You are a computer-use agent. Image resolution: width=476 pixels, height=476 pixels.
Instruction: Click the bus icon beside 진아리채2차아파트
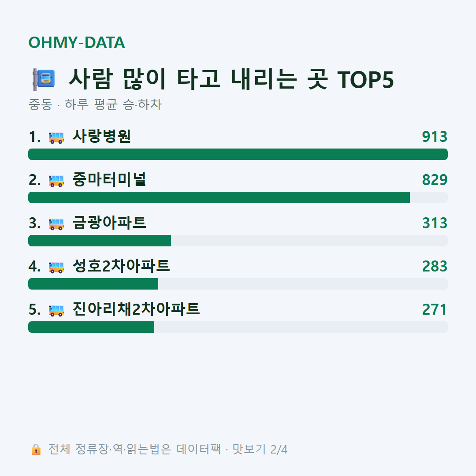(56, 310)
